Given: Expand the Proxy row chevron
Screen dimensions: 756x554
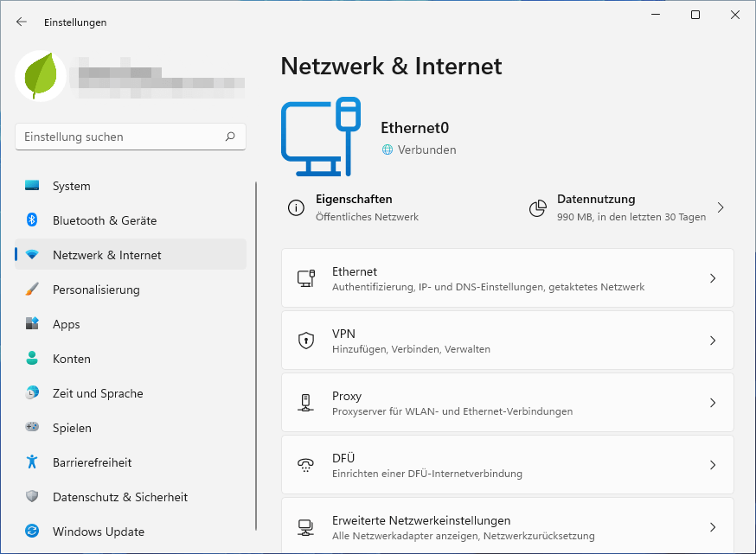Looking at the screenshot, I should click(x=713, y=403).
